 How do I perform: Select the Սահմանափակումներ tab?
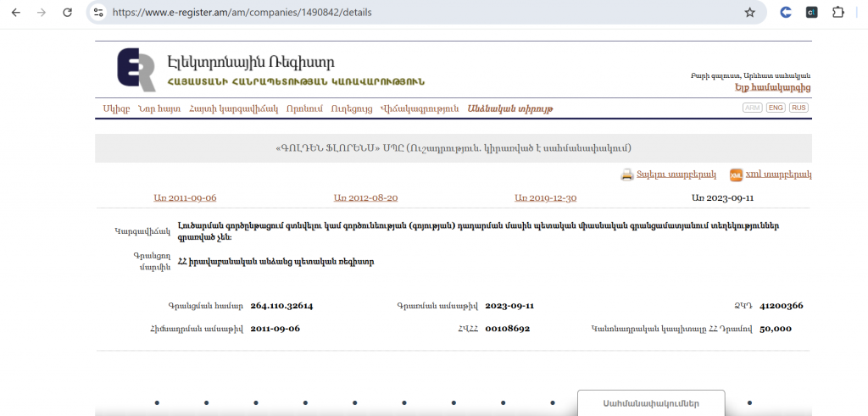650,404
